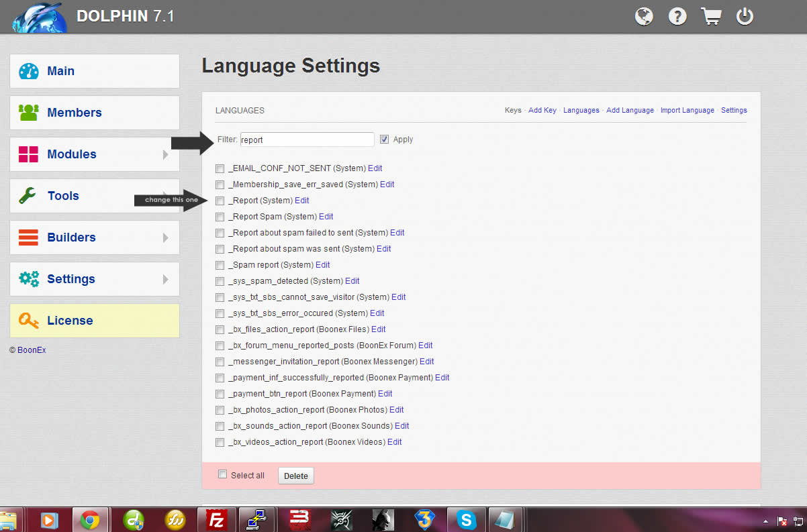The image size is (807, 532).
Task: Toggle the Select all checkbox
Action: [x=223, y=474]
